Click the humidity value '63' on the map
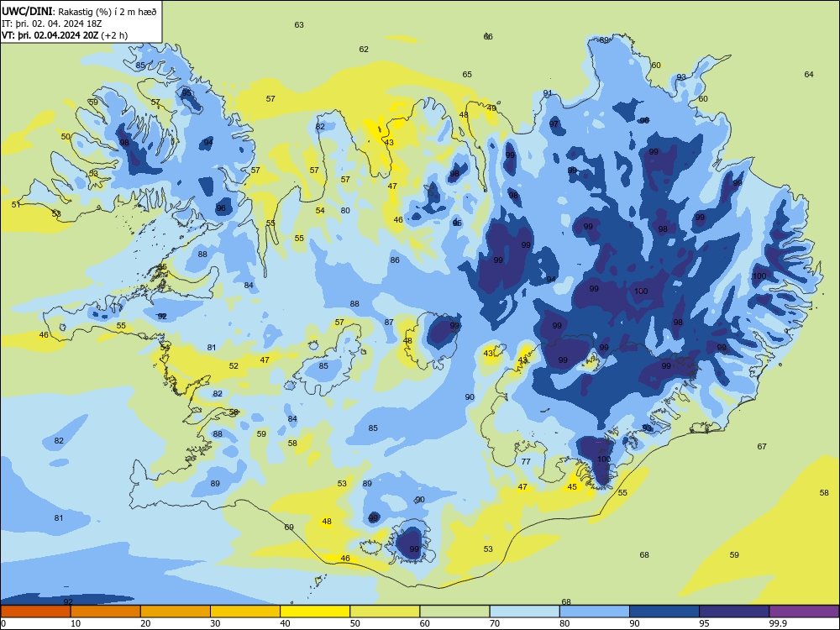The height and width of the screenshot is (630, 840). [x=299, y=24]
